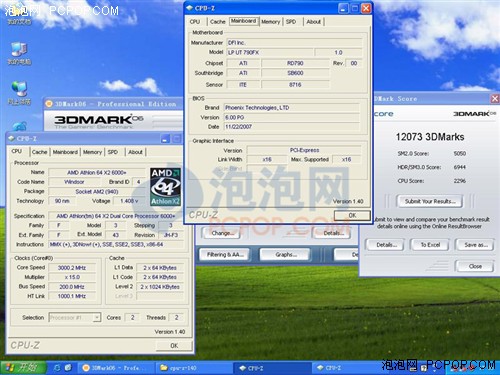The image size is (500, 375).
Task: Click OK in the Mainboard CPU-Z window
Action: coord(352,215)
